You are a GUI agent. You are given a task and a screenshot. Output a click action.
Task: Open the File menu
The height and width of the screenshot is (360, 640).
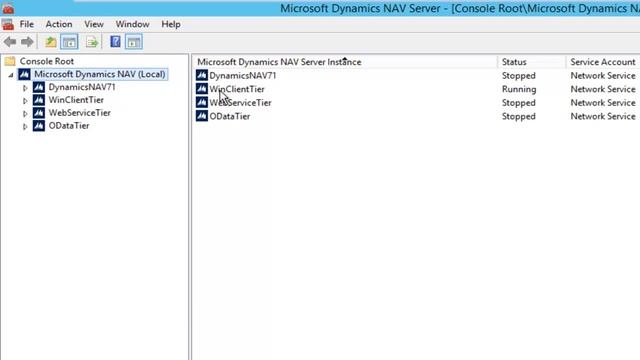point(27,24)
